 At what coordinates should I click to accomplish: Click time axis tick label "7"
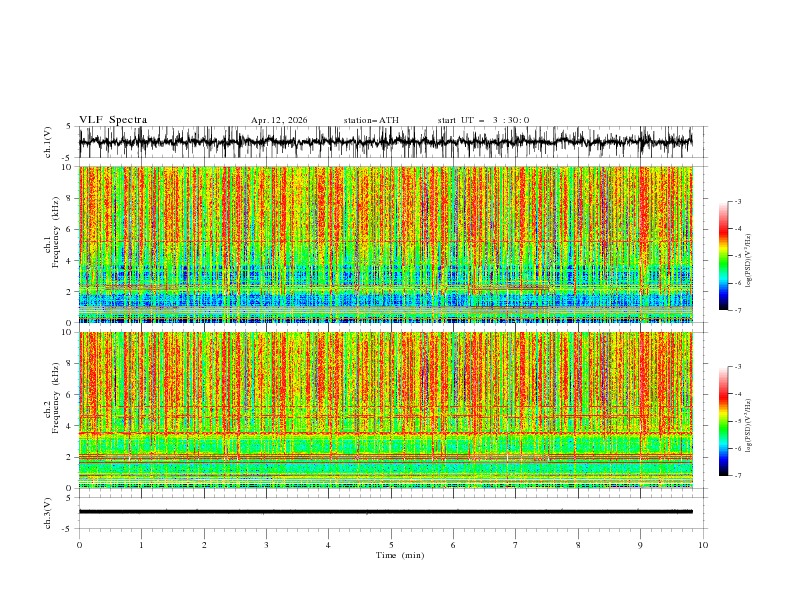(x=516, y=545)
